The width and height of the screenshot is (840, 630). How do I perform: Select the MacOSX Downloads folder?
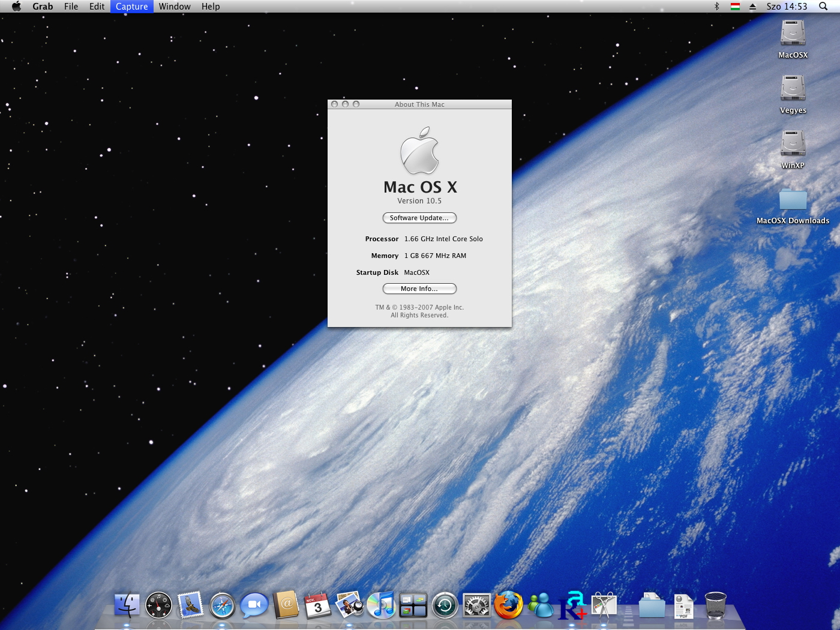click(793, 205)
